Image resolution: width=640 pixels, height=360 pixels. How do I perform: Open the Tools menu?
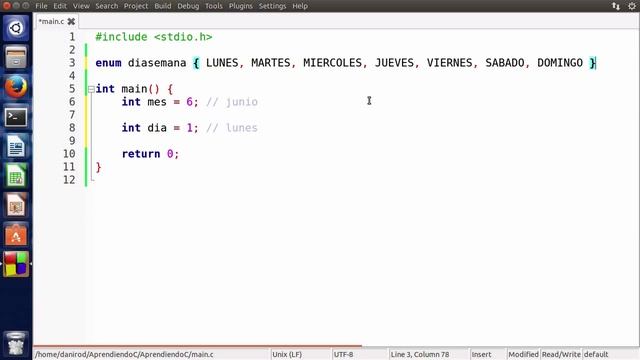coord(213,6)
